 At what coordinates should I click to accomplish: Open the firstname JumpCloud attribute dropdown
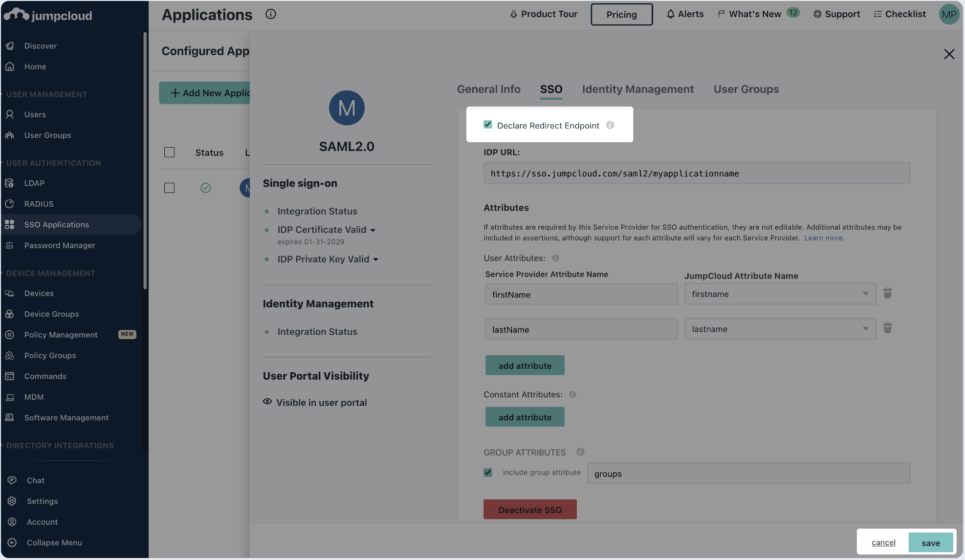click(x=780, y=294)
